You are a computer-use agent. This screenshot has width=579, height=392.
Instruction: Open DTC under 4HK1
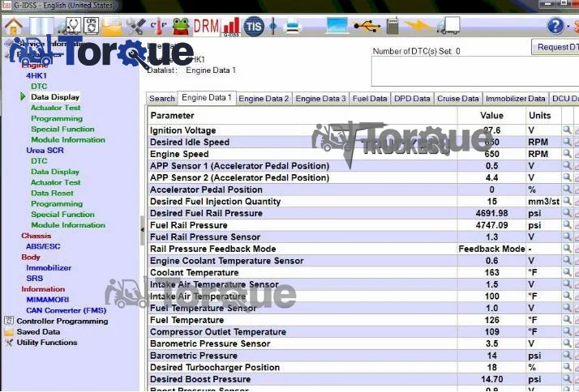pos(39,87)
